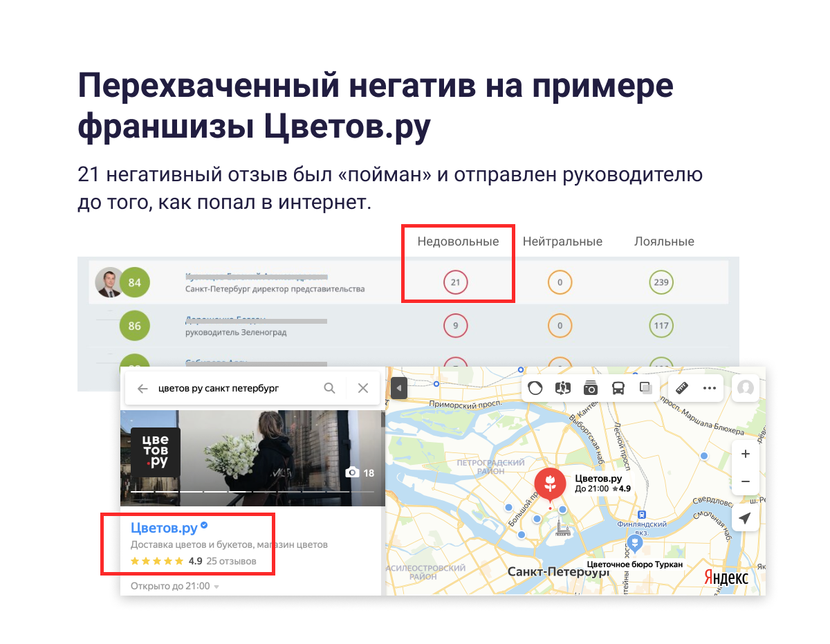This screenshot has width=830, height=644.
Task: Clear the search with the X icon
Action: tap(363, 388)
